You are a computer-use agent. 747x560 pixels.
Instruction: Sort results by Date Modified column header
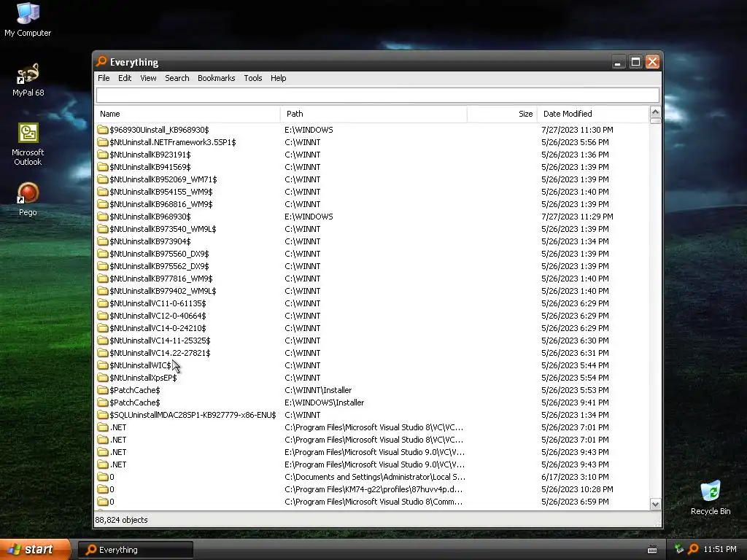click(593, 114)
